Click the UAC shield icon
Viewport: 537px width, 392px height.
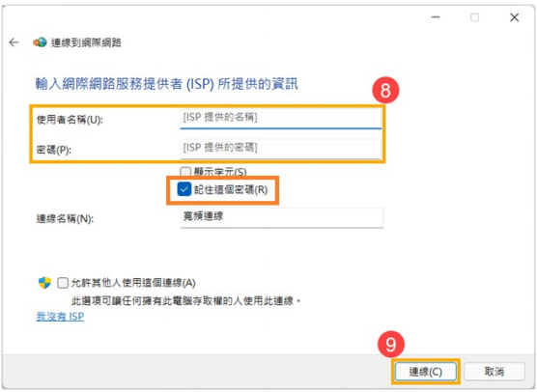tap(44, 283)
